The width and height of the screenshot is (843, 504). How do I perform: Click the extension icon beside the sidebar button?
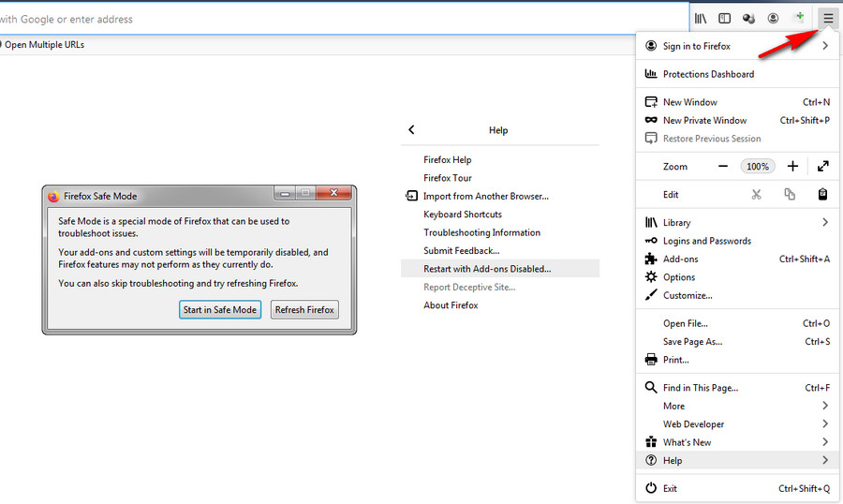[x=748, y=19]
